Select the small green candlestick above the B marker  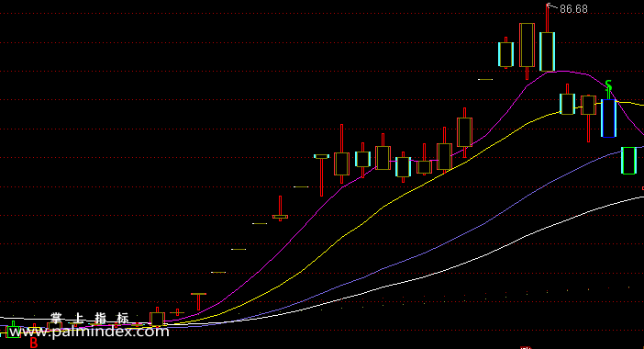(x=13, y=331)
